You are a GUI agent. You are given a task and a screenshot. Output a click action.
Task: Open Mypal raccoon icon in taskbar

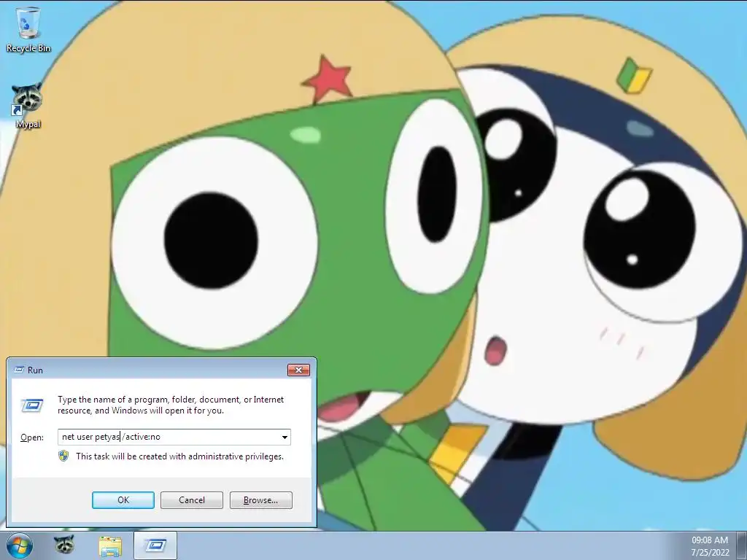(x=64, y=545)
